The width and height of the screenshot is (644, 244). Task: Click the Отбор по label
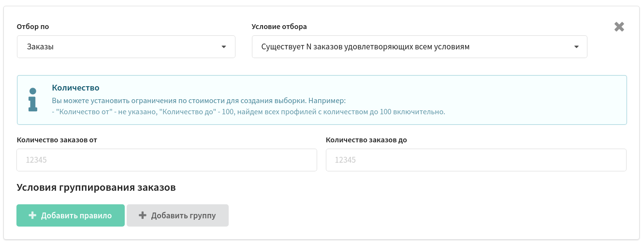point(33,27)
